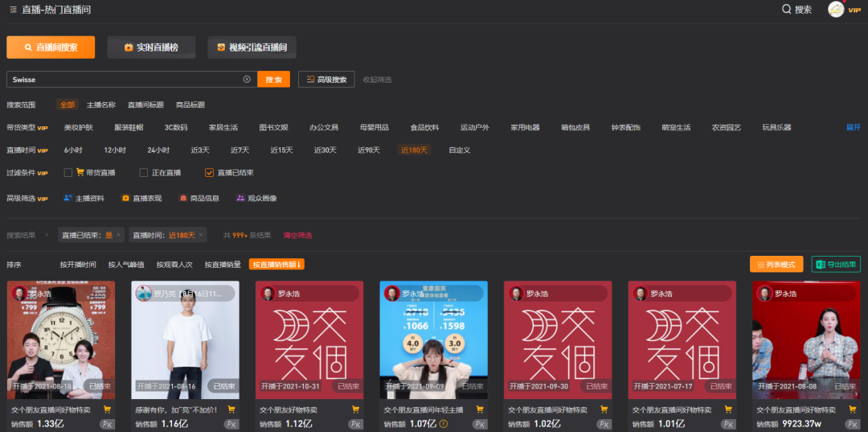Select 主播名称 search scope
This screenshot has height=432, width=868.
(x=100, y=105)
